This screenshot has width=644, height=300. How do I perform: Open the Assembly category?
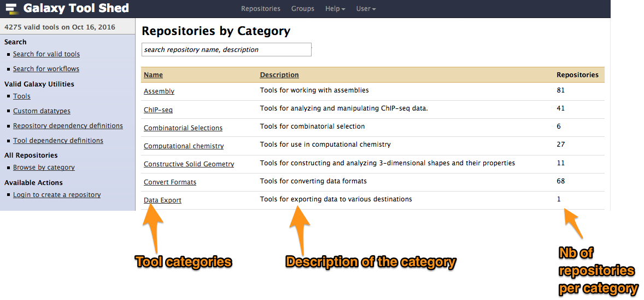click(x=159, y=91)
